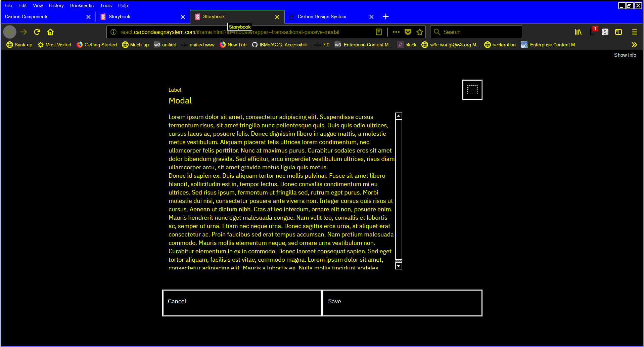
Task: Open the unified www bookmark
Action: [x=198, y=45]
